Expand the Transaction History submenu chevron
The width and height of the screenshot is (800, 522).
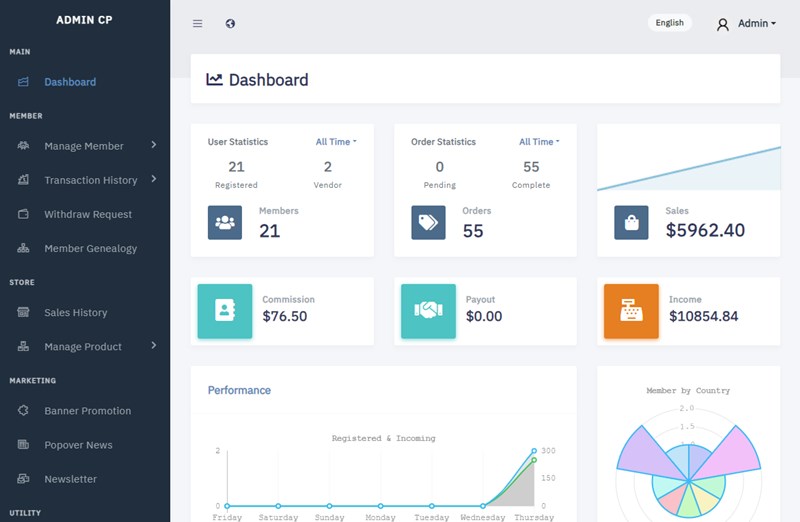click(x=154, y=179)
